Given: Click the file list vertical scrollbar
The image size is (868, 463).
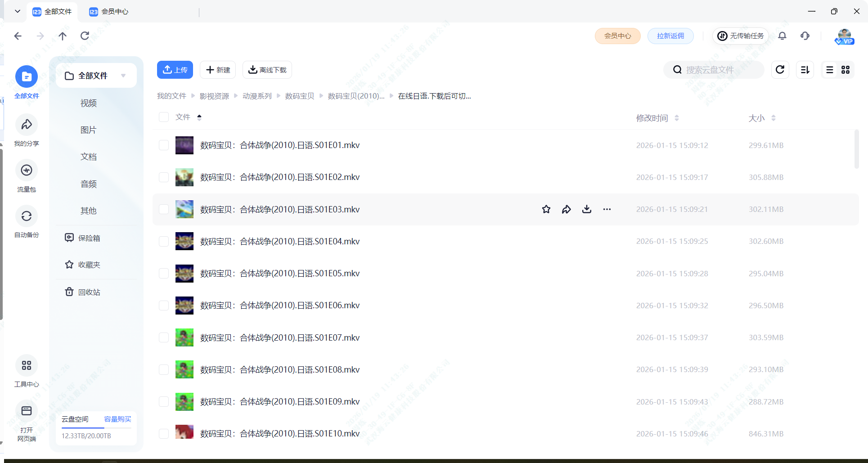Looking at the screenshot, I should tap(856, 149).
